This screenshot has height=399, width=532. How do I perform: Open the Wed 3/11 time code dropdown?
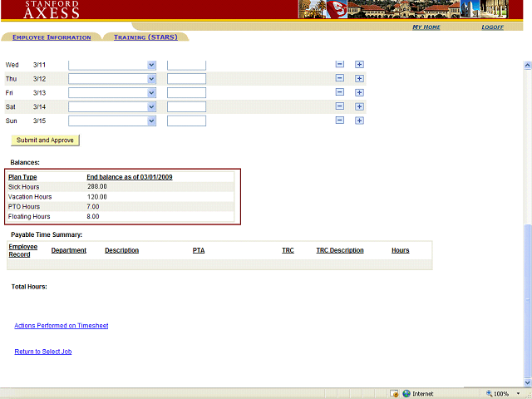(x=151, y=65)
